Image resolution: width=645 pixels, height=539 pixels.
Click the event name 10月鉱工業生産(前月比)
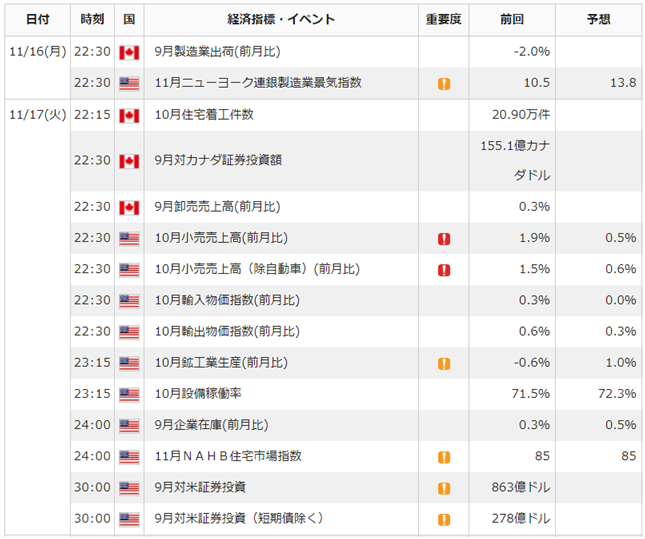221,363
